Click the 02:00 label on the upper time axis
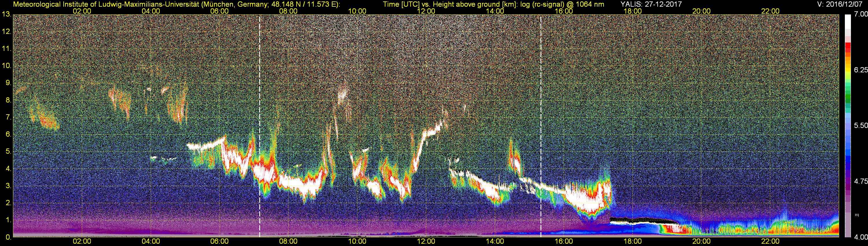The image size is (868, 246). point(82,11)
